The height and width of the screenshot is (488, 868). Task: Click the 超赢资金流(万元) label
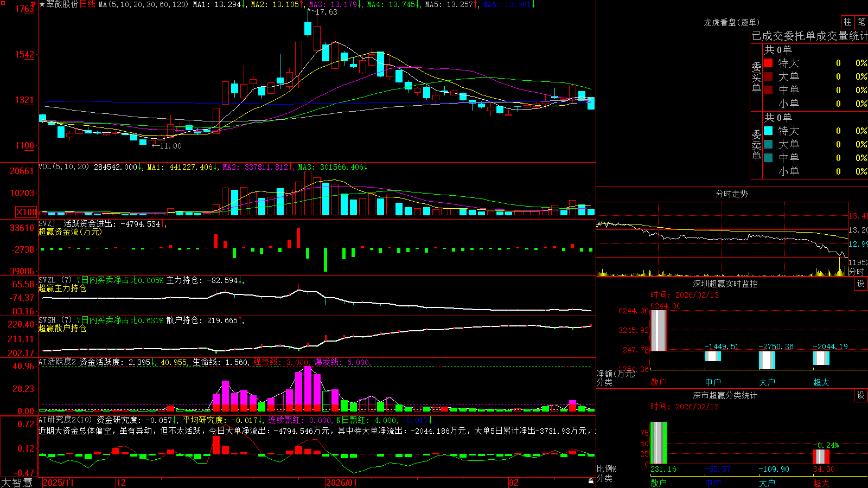tap(70, 232)
